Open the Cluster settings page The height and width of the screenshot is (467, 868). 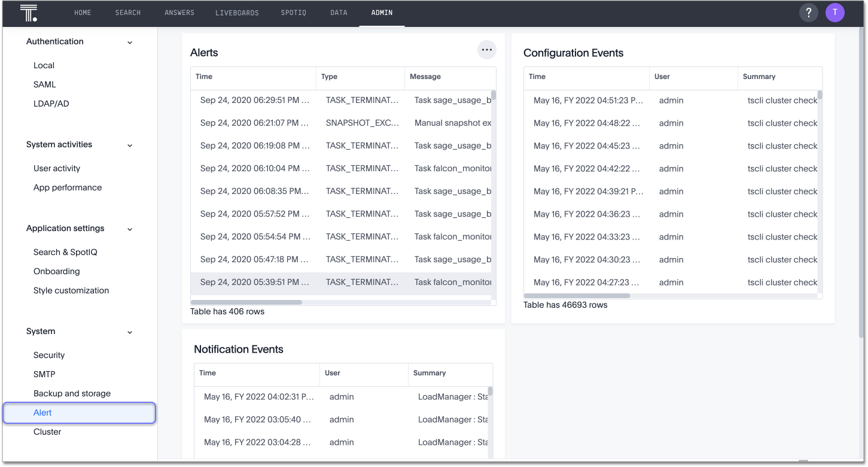(47, 432)
